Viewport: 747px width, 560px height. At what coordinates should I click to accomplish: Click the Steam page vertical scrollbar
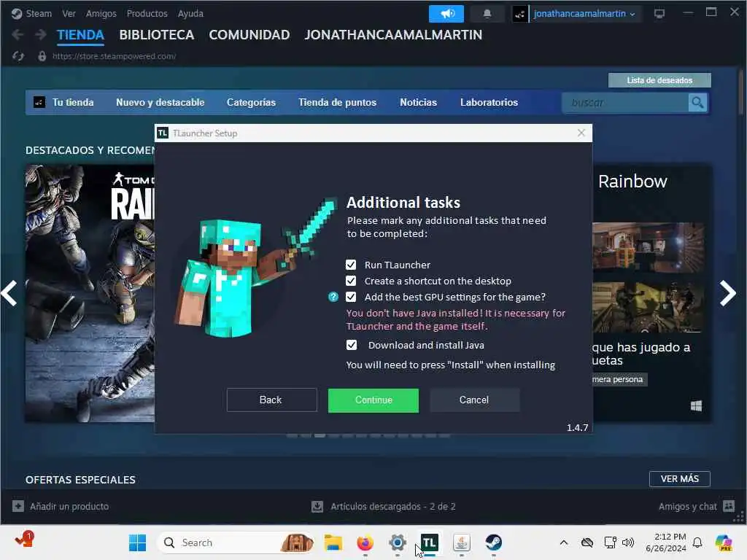[741, 93]
